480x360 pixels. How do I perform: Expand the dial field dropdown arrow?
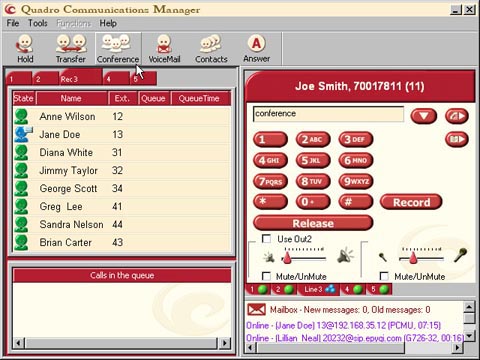pos(424,116)
